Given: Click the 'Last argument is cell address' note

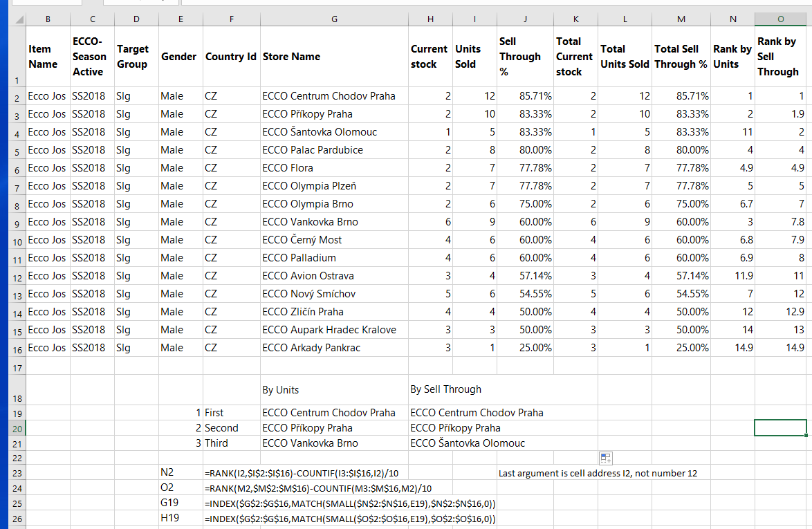Looking at the screenshot, I should (598, 473).
